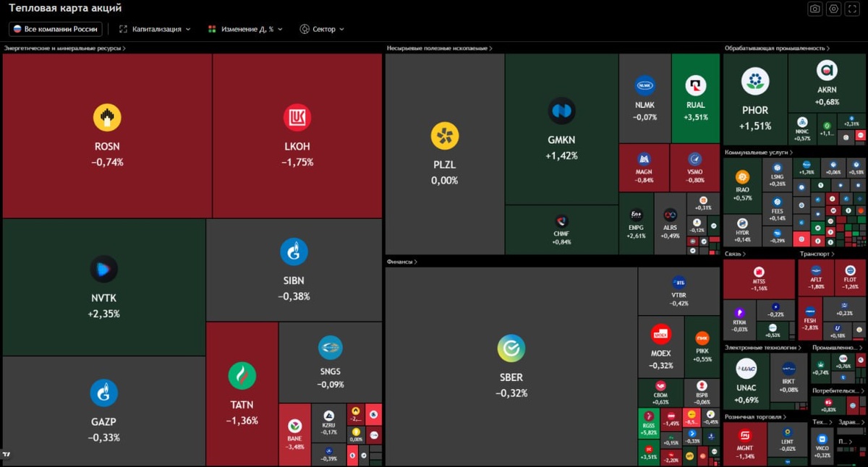Expand Несырьевые полезные ископаемые sector
Image resolution: width=868 pixels, height=467 pixels.
(x=440, y=48)
